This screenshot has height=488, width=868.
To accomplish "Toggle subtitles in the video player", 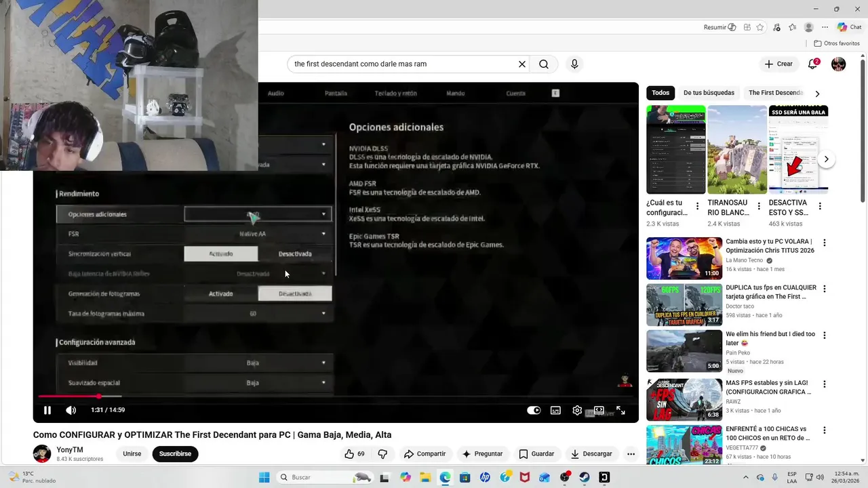I will (555, 410).
